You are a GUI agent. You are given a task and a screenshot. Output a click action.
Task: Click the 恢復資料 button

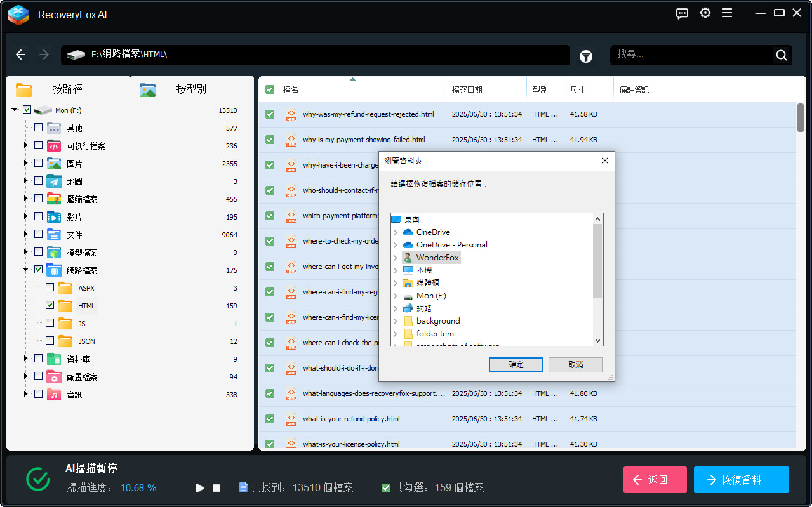pyautogui.click(x=741, y=480)
